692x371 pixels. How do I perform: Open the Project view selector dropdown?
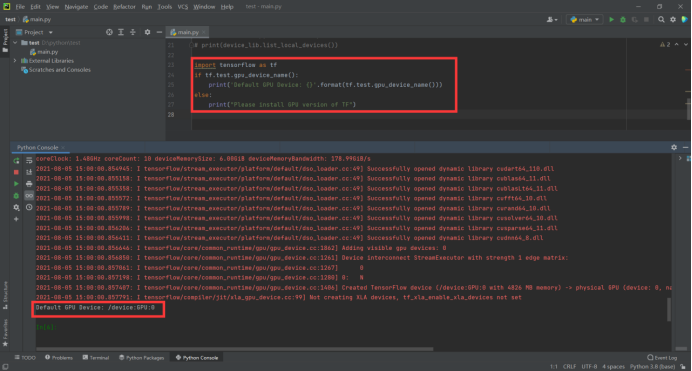click(x=34, y=32)
